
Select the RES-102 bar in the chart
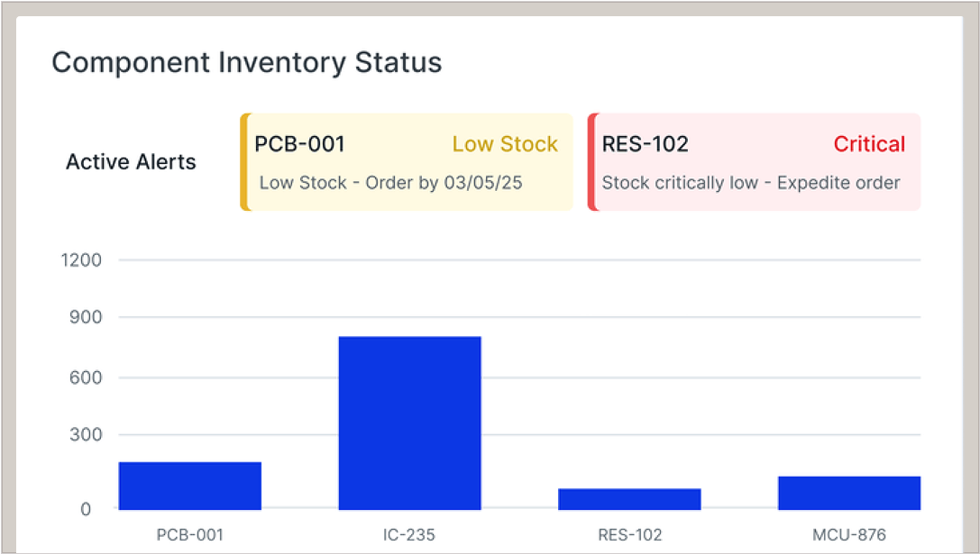click(x=629, y=499)
